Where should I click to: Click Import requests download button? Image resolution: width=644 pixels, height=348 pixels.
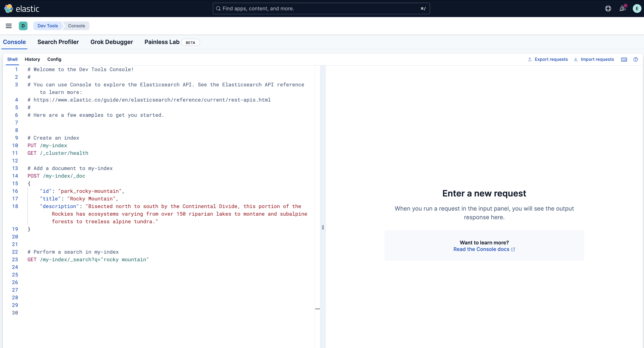594,59
